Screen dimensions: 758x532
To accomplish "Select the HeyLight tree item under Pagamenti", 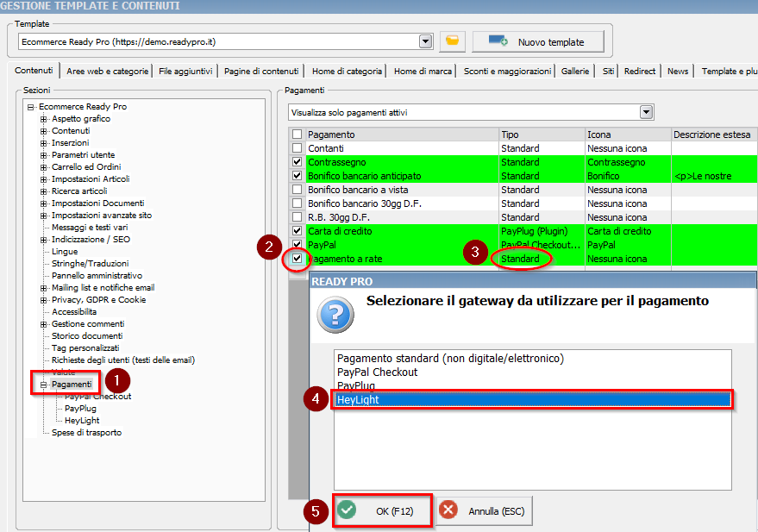I will (x=82, y=421).
